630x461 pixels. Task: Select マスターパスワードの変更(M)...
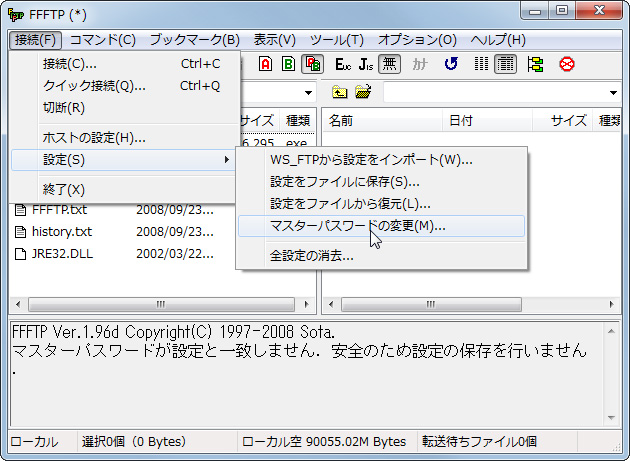point(381,226)
